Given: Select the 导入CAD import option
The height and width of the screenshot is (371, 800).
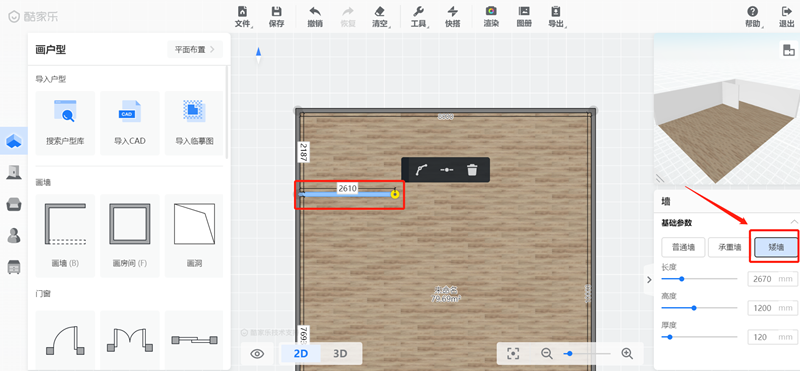Looking at the screenshot, I should (x=130, y=123).
